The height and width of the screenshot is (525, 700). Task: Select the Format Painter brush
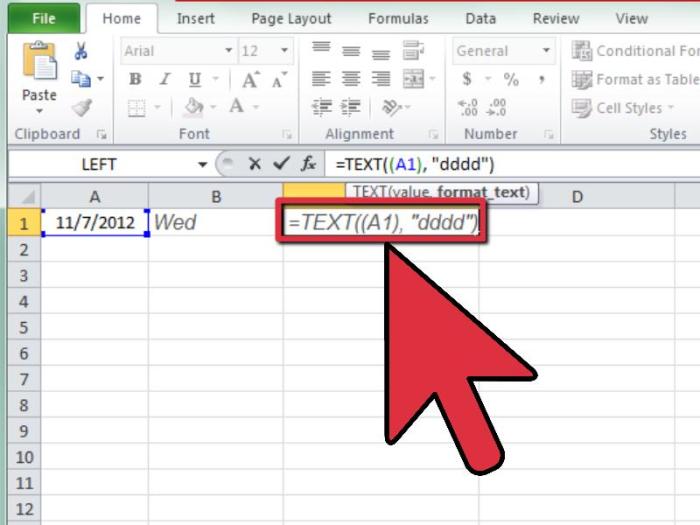(x=82, y=108)
